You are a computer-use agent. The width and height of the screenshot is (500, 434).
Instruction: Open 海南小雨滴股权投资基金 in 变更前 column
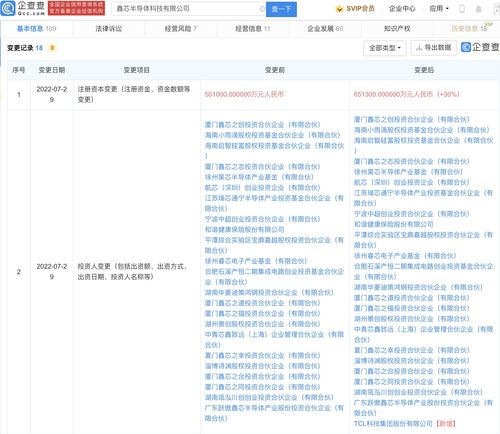(272, 135)
